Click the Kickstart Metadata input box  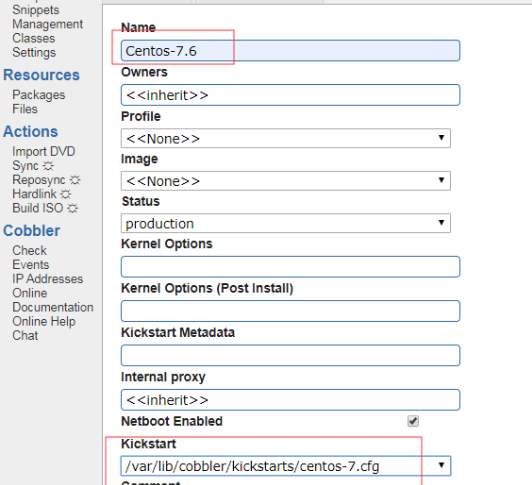[x=290, y=355]
